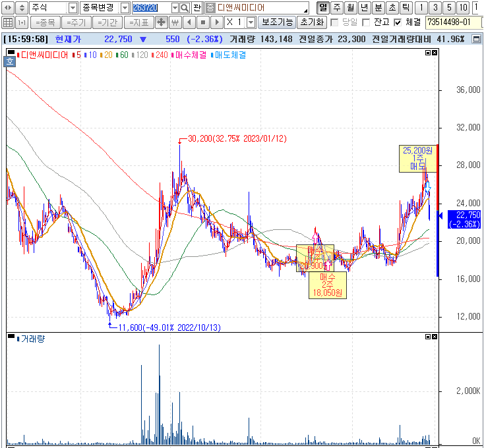This screenshot has width=484, height=448.
Task: Toggle the 120-day moving average legend
Action: tap(140, 55)
